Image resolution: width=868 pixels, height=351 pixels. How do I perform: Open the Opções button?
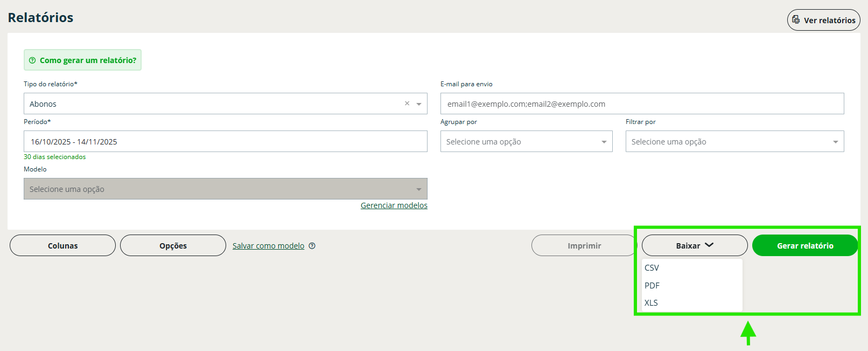tap(173, 246)
